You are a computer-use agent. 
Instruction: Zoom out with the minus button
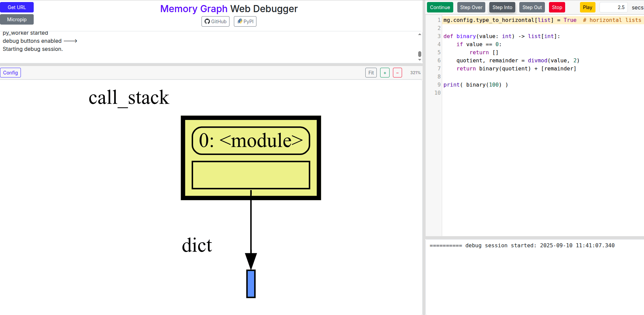point(397,73)
